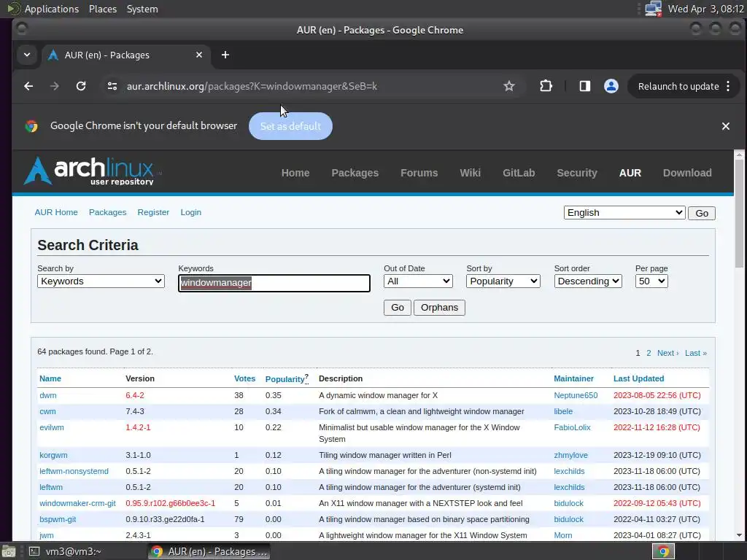
Task: Click the Last page link
Action: click(695, 353)
